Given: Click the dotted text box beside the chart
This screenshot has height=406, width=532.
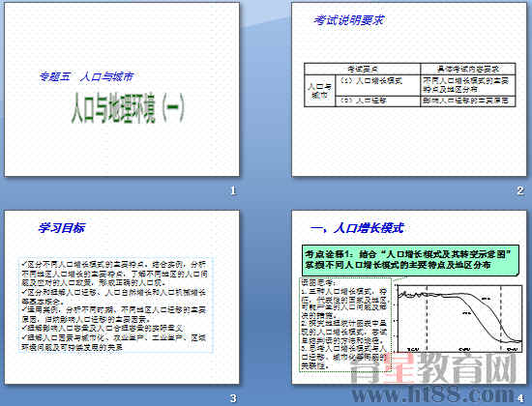Looking at the screenshot, I should pyautogui.click(x=345, y=325).
